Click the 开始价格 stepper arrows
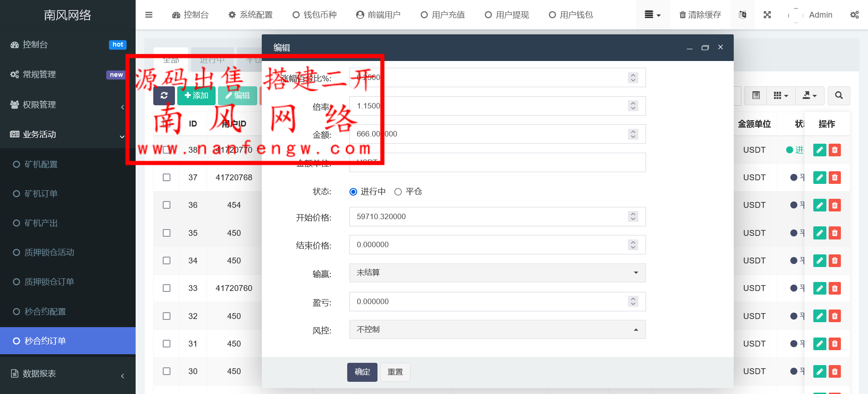 click(x=633, y=217)
